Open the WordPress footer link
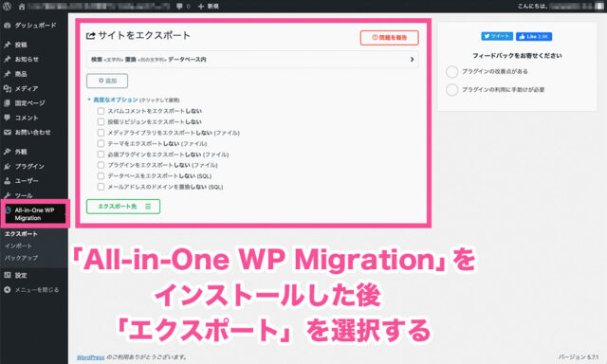 click(x=91, y=357)
